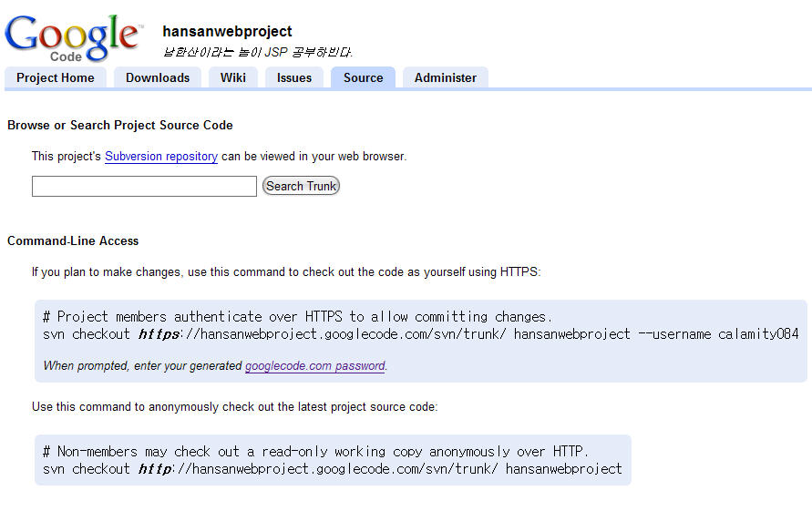The width and height of the screenshot is (812, 511).
Task: Focus the source code search field
Action: 144,187
